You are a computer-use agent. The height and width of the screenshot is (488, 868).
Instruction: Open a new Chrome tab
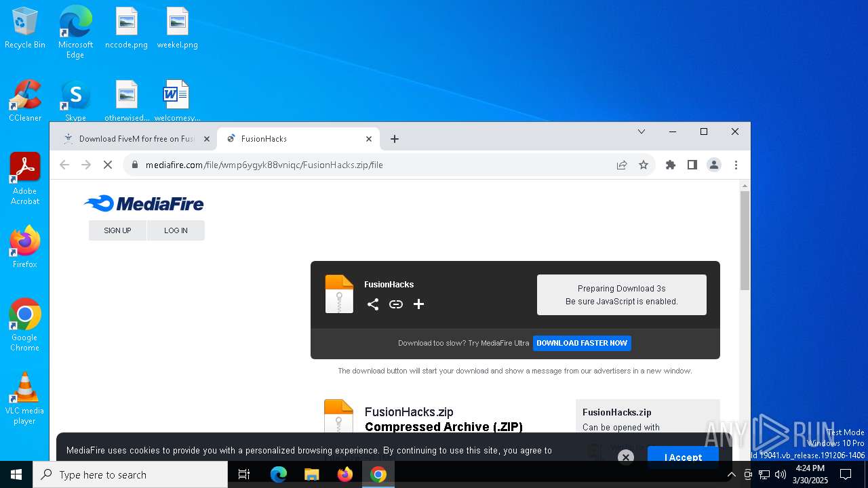[395, 139]
